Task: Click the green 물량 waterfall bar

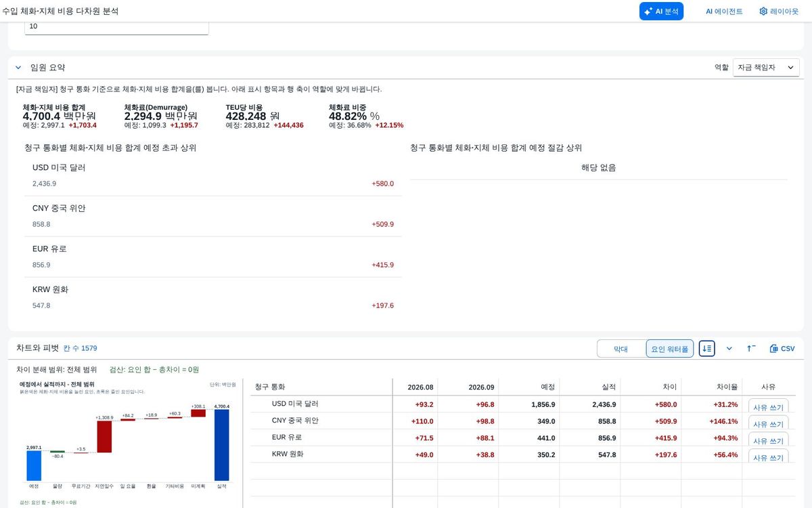Action: tap(58, 452)
